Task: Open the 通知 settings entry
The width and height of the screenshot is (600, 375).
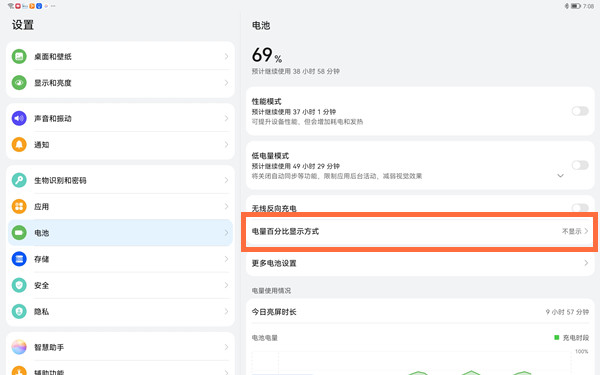Action: 120,145
